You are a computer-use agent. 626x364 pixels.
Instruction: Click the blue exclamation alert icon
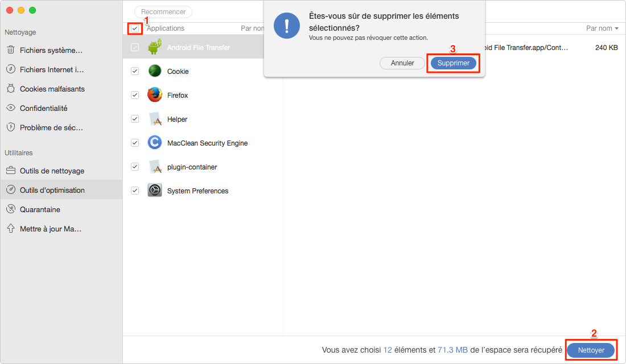coord(287,26)
